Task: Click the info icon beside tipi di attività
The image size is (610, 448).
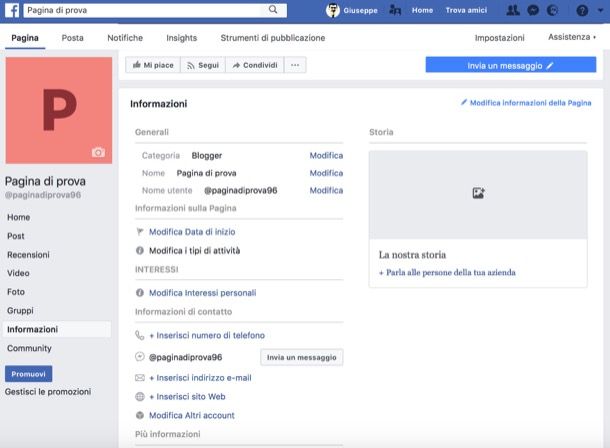Action: tap(140, 250)
